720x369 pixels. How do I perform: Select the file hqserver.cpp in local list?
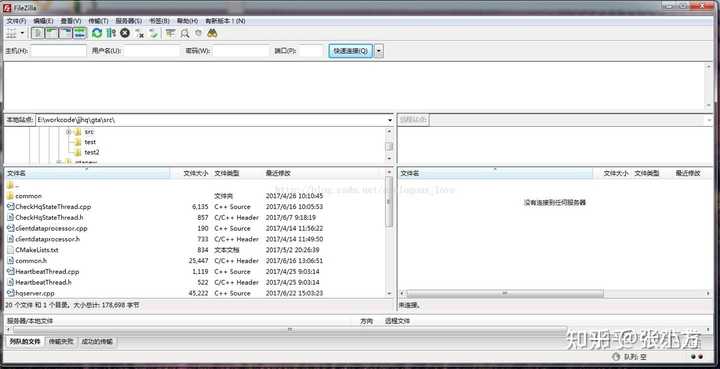point(35,293)
